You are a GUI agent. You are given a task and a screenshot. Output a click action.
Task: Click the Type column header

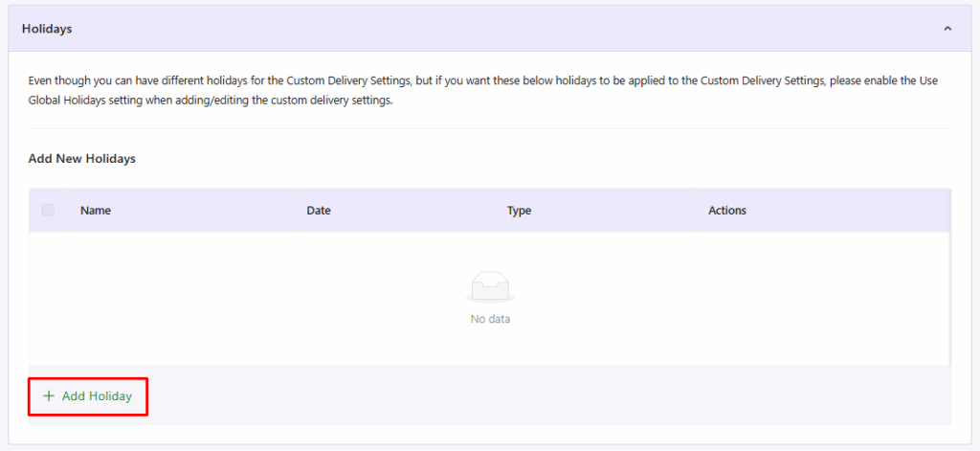point(519,211)
